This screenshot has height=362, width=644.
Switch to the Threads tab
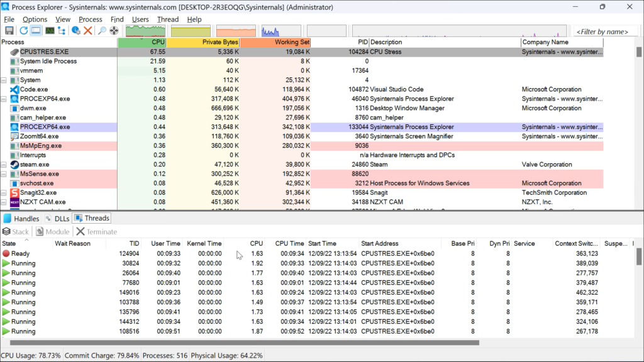point(92,218)
